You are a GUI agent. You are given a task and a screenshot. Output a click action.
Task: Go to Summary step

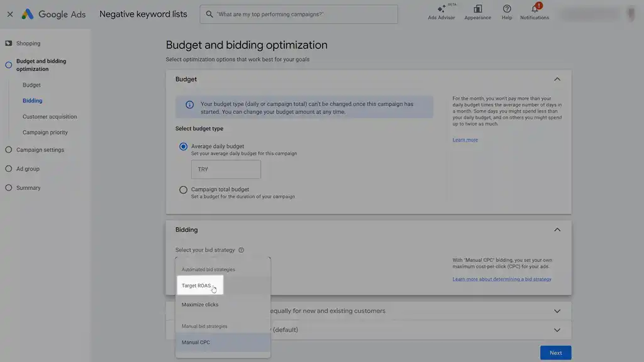28,187
